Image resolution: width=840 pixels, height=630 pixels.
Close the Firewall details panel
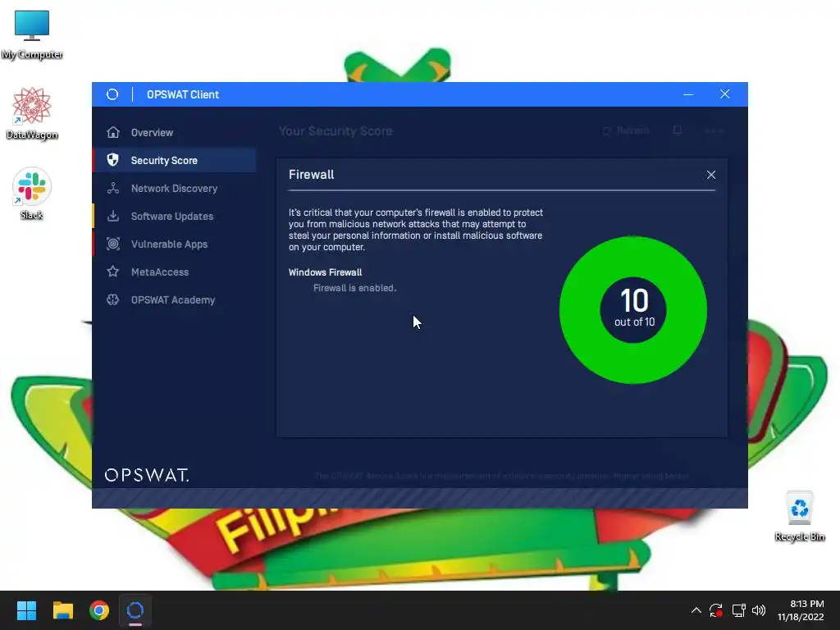click(711, 175)
